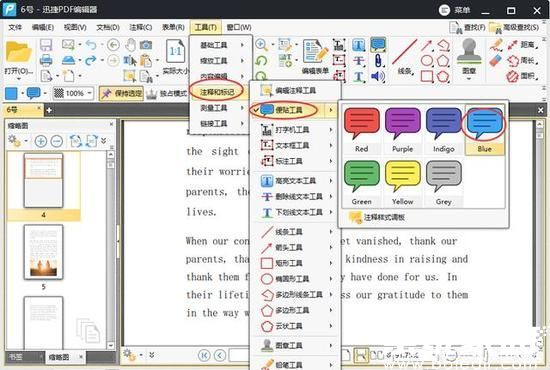Image resolution: width=550 pixels, height=370 pixels.
Task: Open the 注释(C) menu
Action: 141,27
